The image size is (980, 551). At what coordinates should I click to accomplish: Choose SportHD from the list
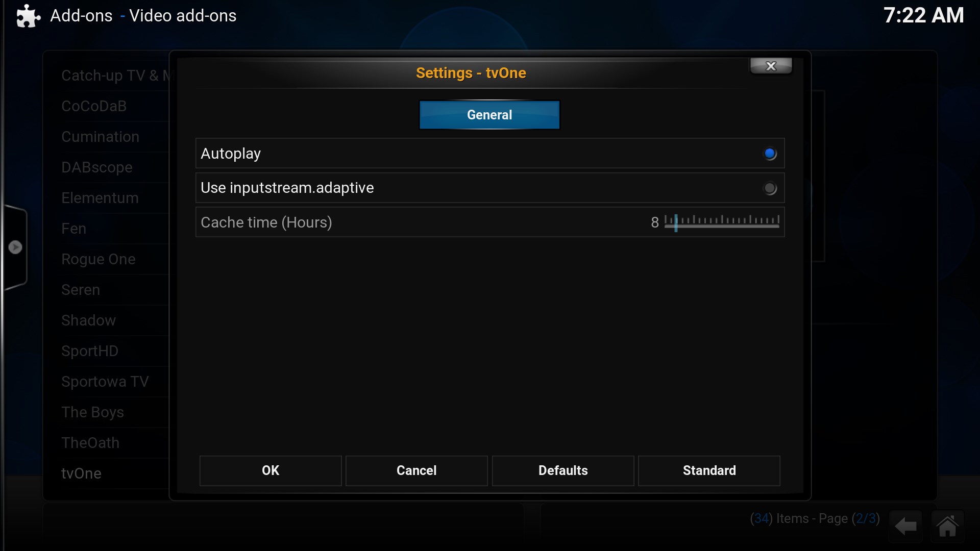90,351
